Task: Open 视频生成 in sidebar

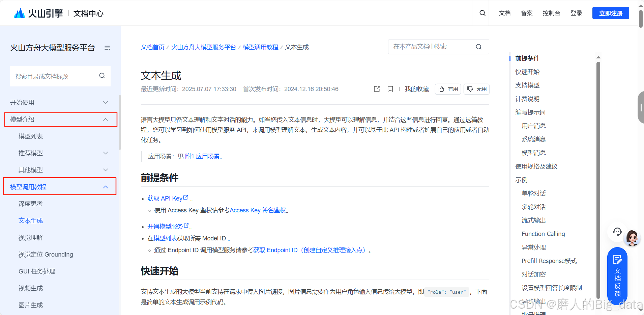Action: [x=31, y=288]
